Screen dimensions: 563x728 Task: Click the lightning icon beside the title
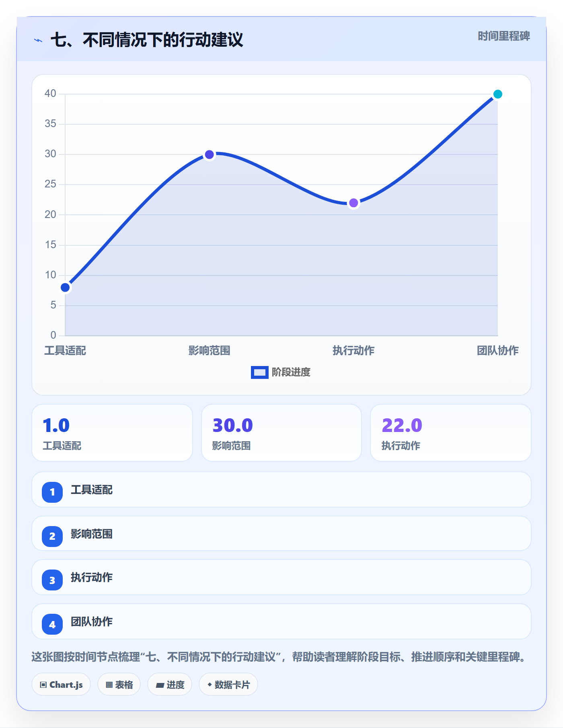[38, 40]
